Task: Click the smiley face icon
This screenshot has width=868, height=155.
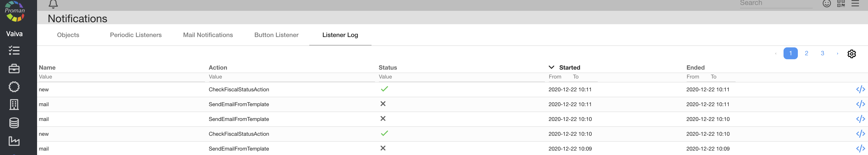Action: [827, 3]
